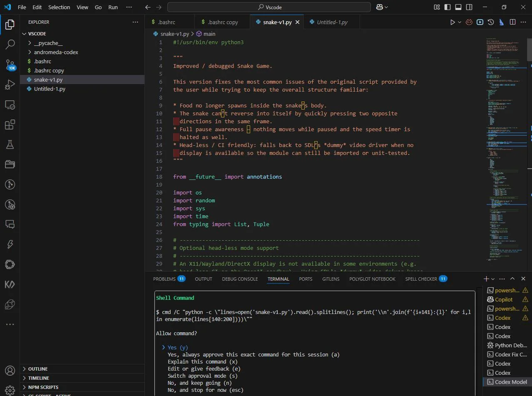
Task: Open the Search view in activity bar
Action: point(10,44)
